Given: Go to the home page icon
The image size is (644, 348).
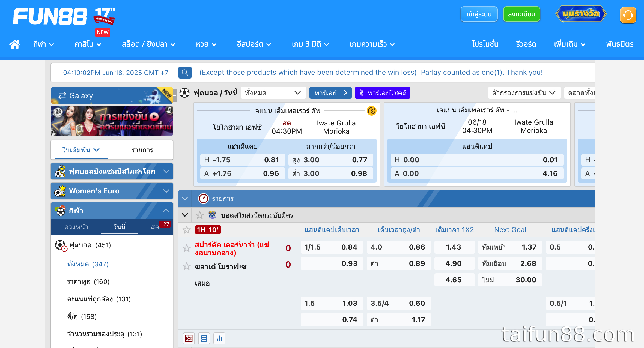Looking at the screenshot, I should click(x=15, y=44).
